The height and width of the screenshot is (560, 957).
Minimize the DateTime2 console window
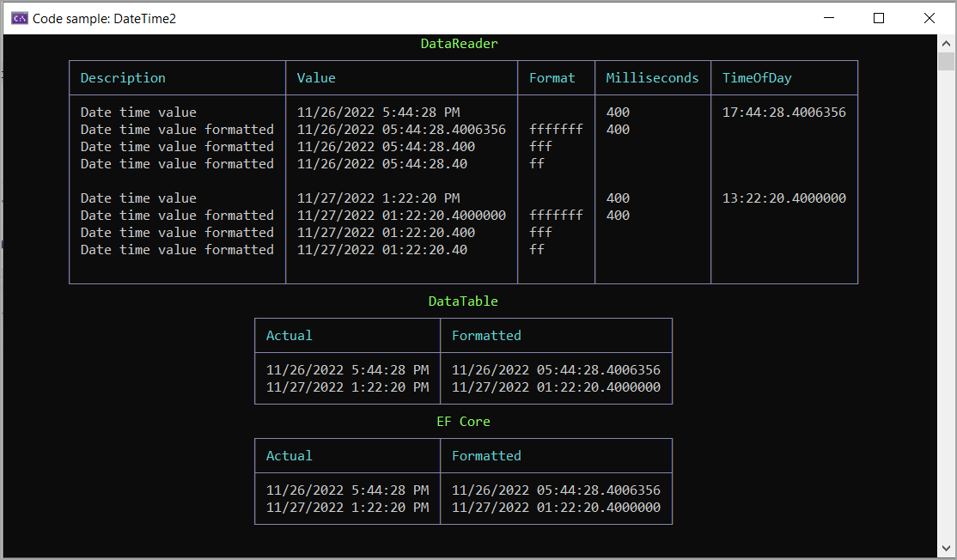coord(829,18)
